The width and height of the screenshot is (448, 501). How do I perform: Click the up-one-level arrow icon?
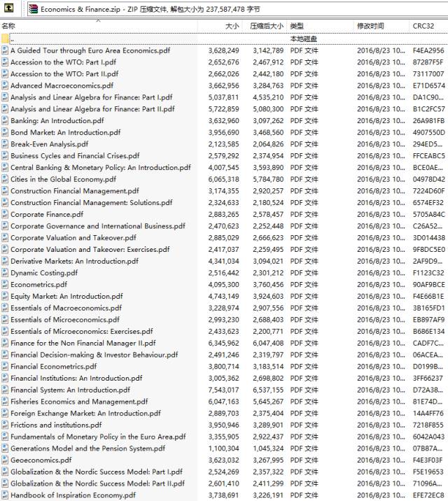(x=8, y=8)
